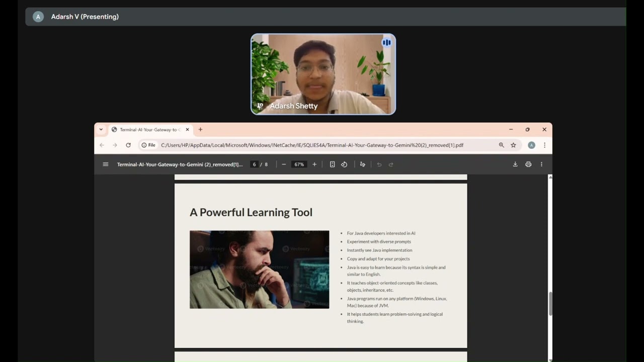Click the PDF vertical scrollbar thumb
Viewport: 644px width, 362px height.
[x=550, y=304]
